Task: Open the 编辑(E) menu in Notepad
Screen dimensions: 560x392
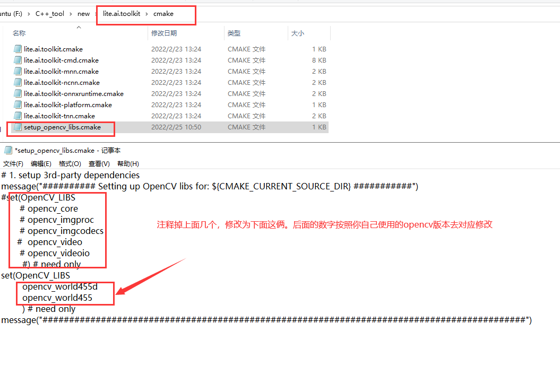Action: 41,163
